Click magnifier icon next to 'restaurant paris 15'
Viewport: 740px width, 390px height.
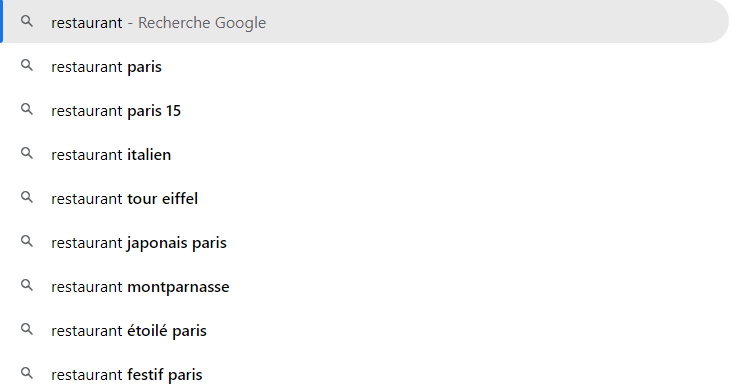point(27,110)
